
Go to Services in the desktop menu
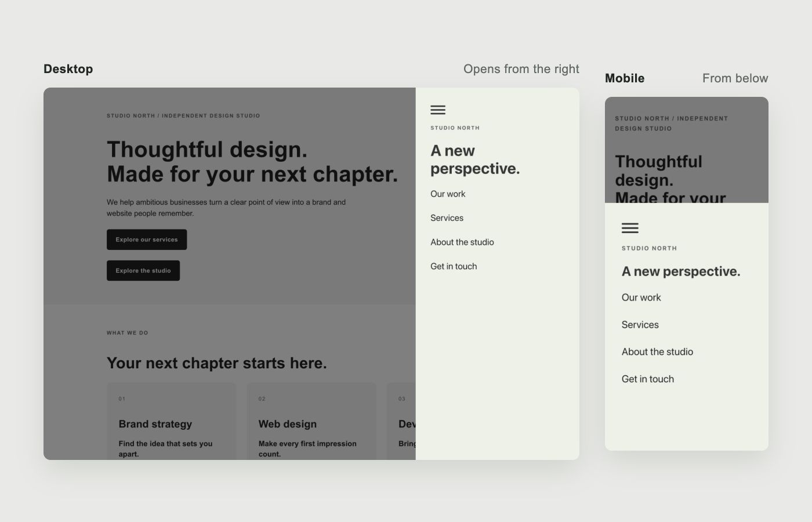click(x=447, y=218)
